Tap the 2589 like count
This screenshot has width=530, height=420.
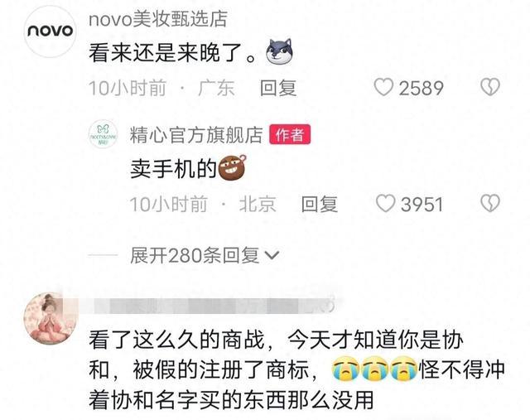(x=421, y=88)
